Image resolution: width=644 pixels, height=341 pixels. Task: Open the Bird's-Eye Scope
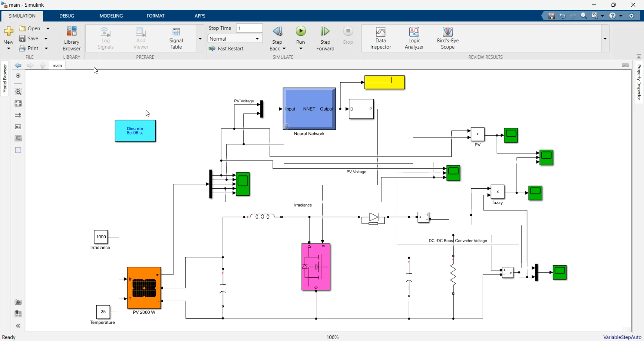(x=448, y=38)
